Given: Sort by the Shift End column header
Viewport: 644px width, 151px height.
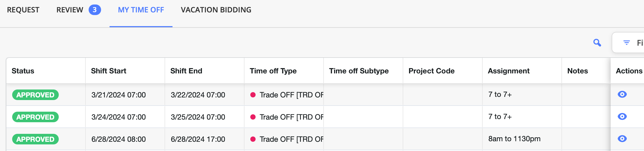Looking at the screenshot, I should 186,71.
